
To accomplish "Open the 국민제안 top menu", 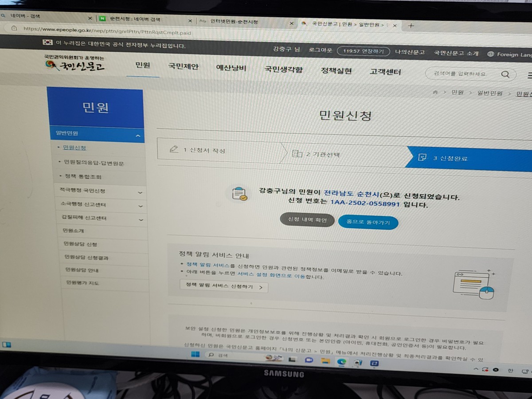I will [x=183, y=67].
